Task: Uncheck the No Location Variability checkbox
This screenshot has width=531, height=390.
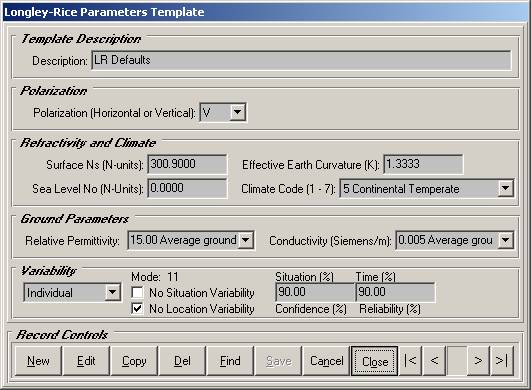Action: point(137,309)
